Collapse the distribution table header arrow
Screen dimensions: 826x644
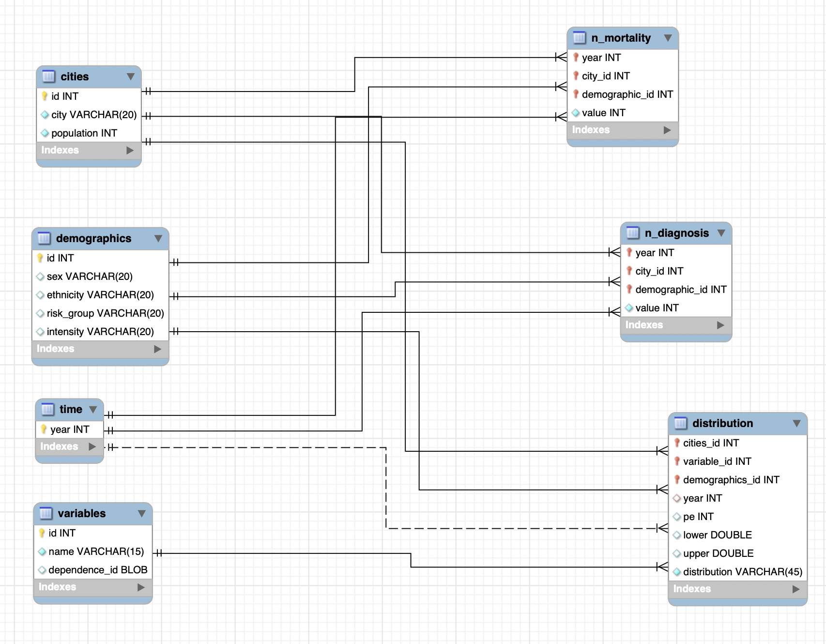(x=796, y=423)
